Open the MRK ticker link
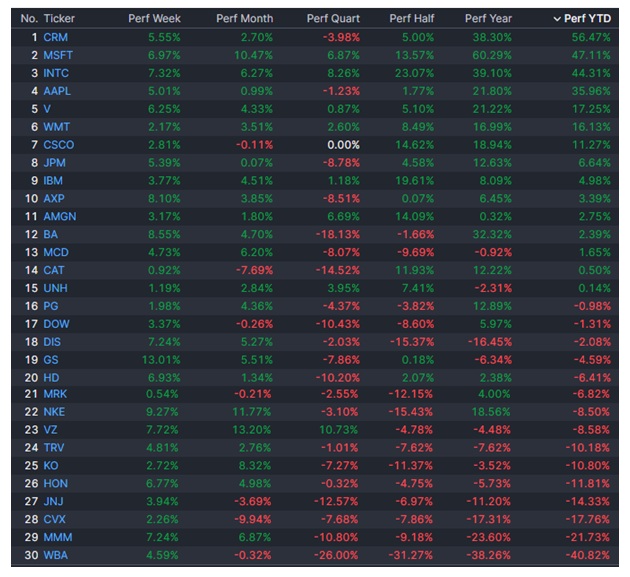The width and height of the screenshot is (630, 577). [55, 394]
